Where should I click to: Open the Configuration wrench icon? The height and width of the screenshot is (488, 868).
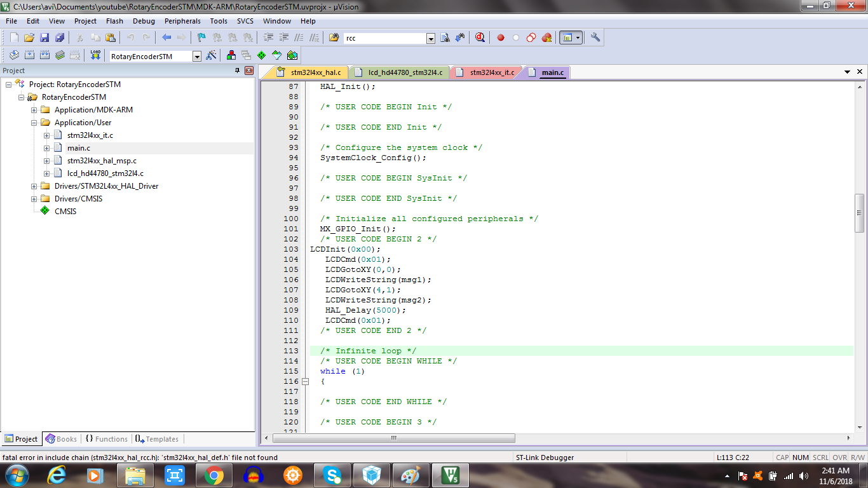click(595, 37)
